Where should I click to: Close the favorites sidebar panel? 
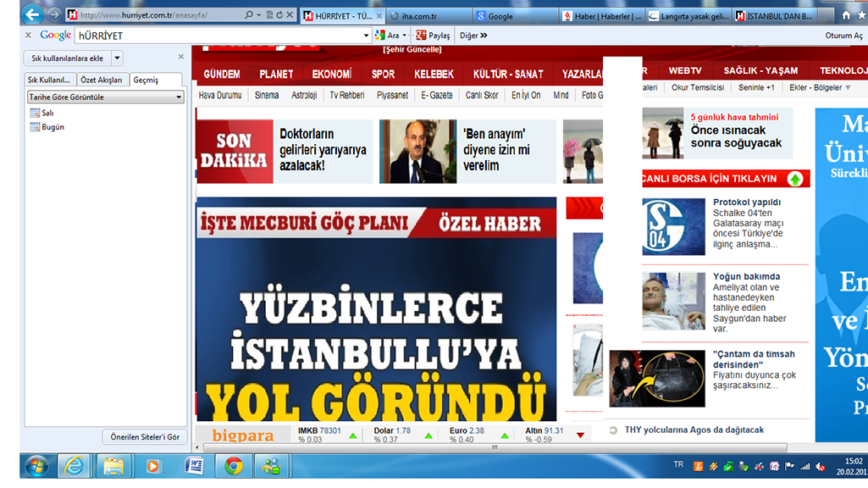[x=181, y=57]
